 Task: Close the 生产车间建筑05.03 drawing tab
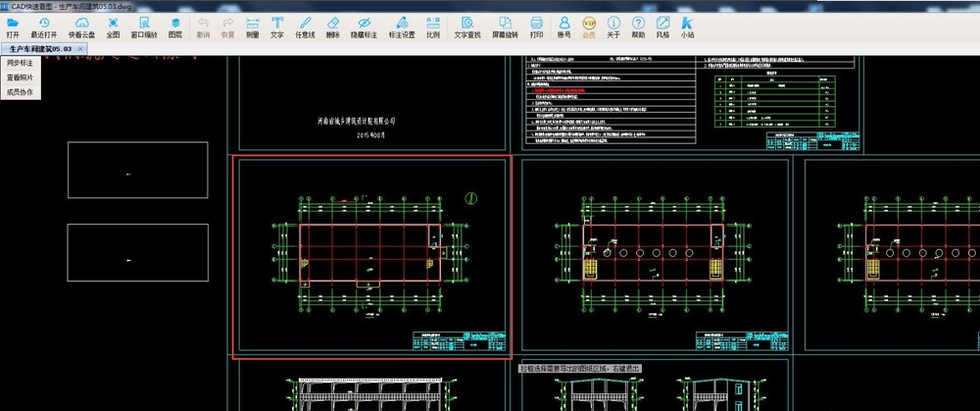click(x=82, y=48)
